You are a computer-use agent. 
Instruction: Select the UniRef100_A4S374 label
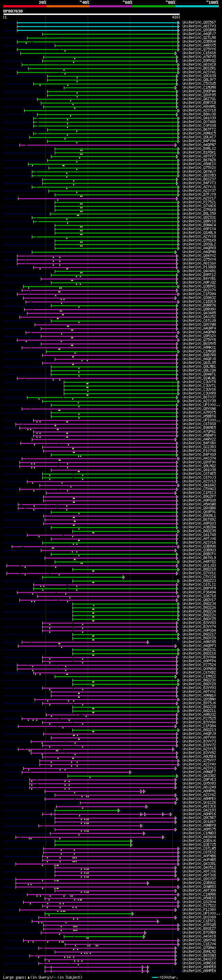coord(199,459)
